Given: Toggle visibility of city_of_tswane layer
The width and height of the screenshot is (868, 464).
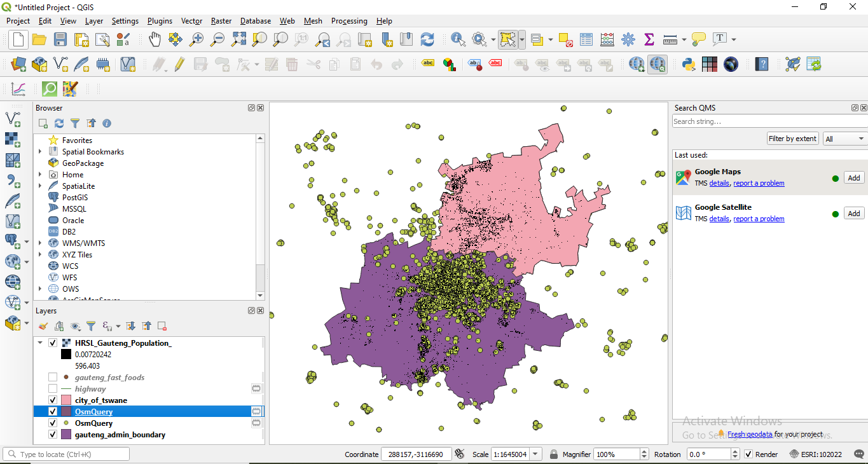Looking at the screenshot, I should pyautogui.click(x=53, y=400).
